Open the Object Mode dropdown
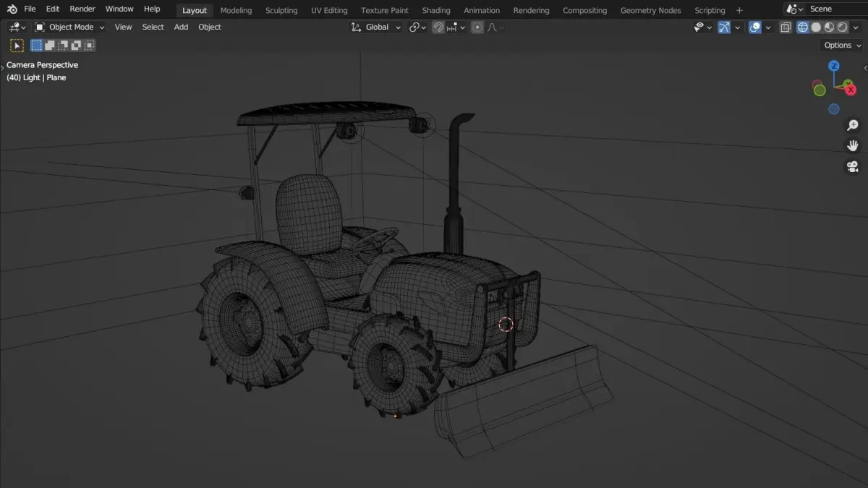868x488 pixels. pyautogui.click(x=69, y=27)
